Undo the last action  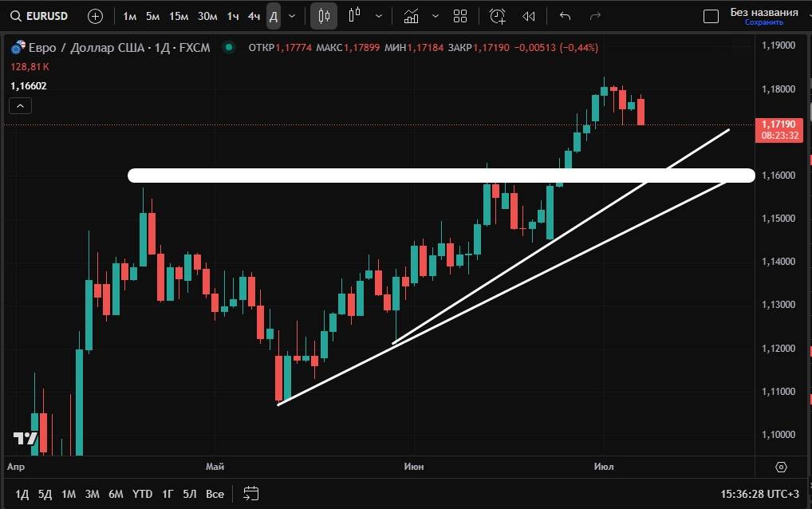tap(565, 17)
